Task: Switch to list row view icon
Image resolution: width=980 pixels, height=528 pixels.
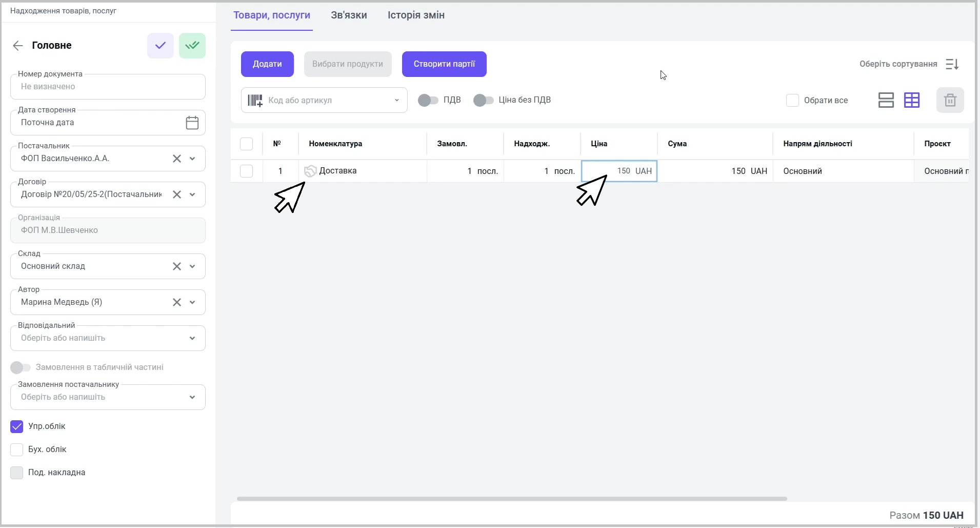Action: [886, 100]
